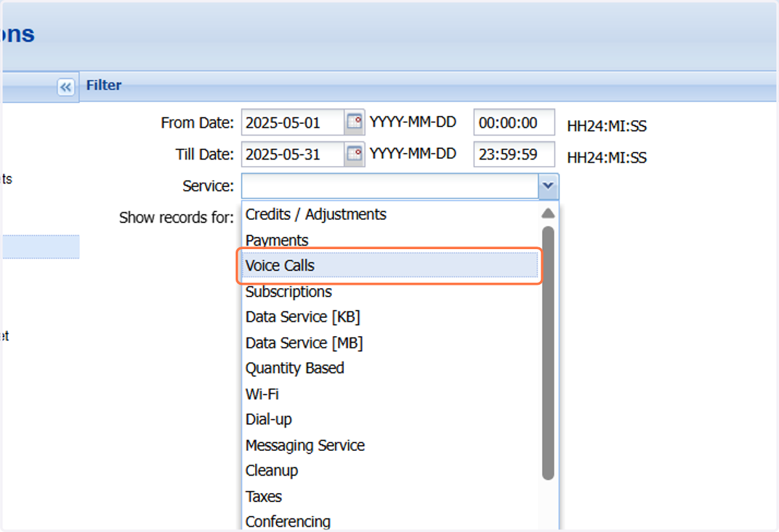Click inside the Service combo box

(x=390, y=186)
